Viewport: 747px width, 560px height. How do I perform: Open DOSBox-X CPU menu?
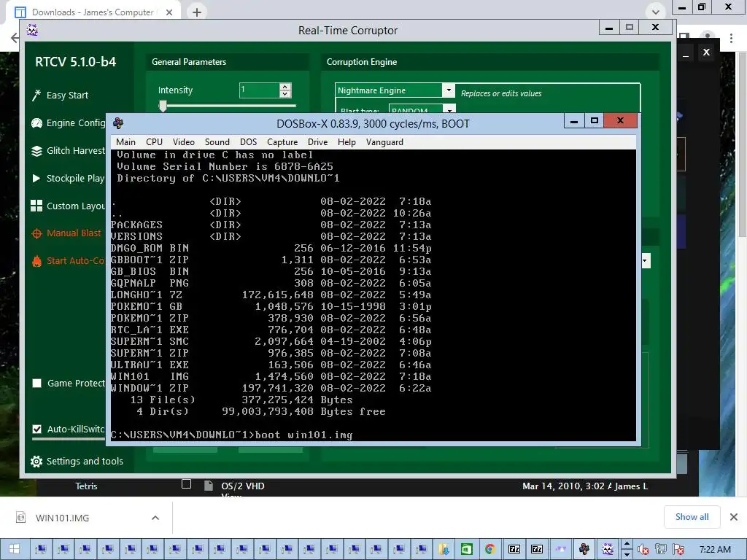click(155, 142)
